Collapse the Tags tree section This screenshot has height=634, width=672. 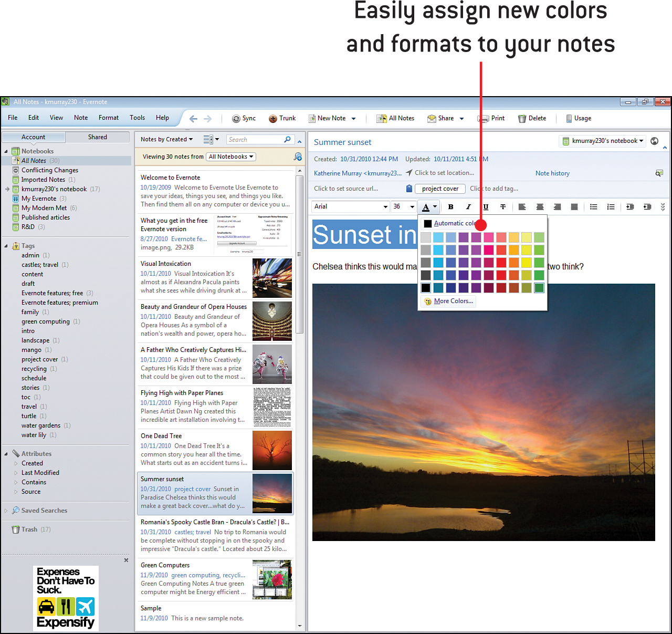pos(6,246)
